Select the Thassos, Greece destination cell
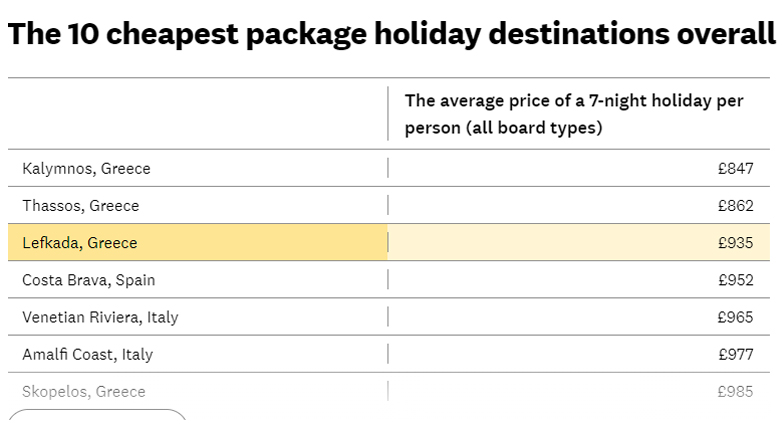Image resolution: width=782 pixels, height=440 pixels. click(x=81, y=206)
